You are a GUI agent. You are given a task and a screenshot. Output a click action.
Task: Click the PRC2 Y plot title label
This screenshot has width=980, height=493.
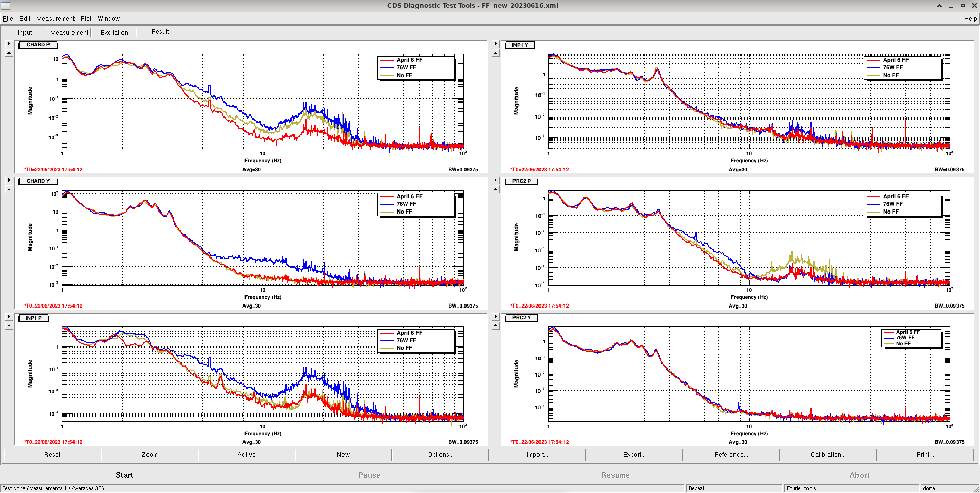click(x=521, y=318)
